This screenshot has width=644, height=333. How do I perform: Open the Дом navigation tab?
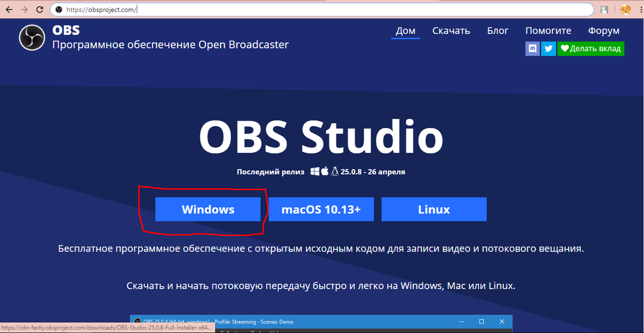(406, 31)
